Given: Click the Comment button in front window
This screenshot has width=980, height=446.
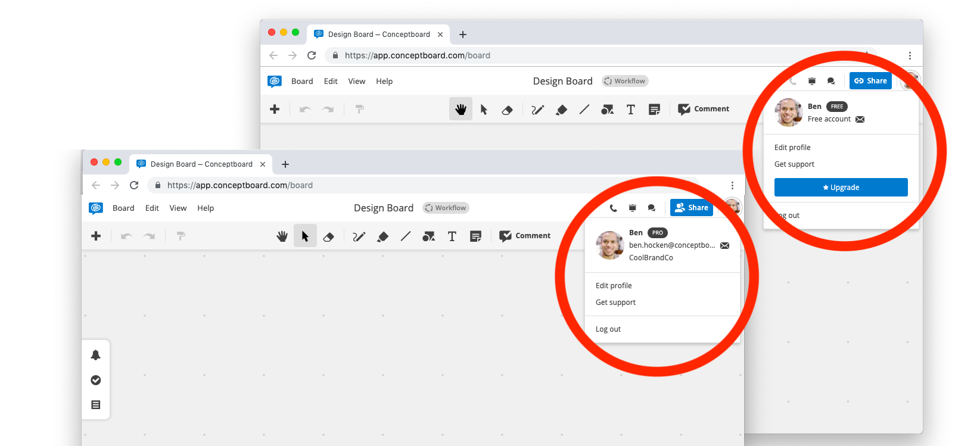Looking at the screenshot, I should tap(525, 236).
